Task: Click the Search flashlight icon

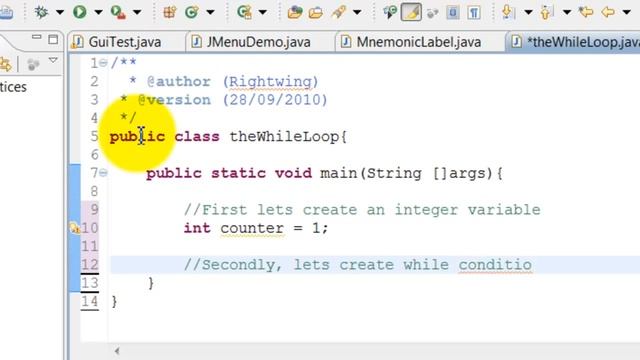Action: (x=339, y=12)
